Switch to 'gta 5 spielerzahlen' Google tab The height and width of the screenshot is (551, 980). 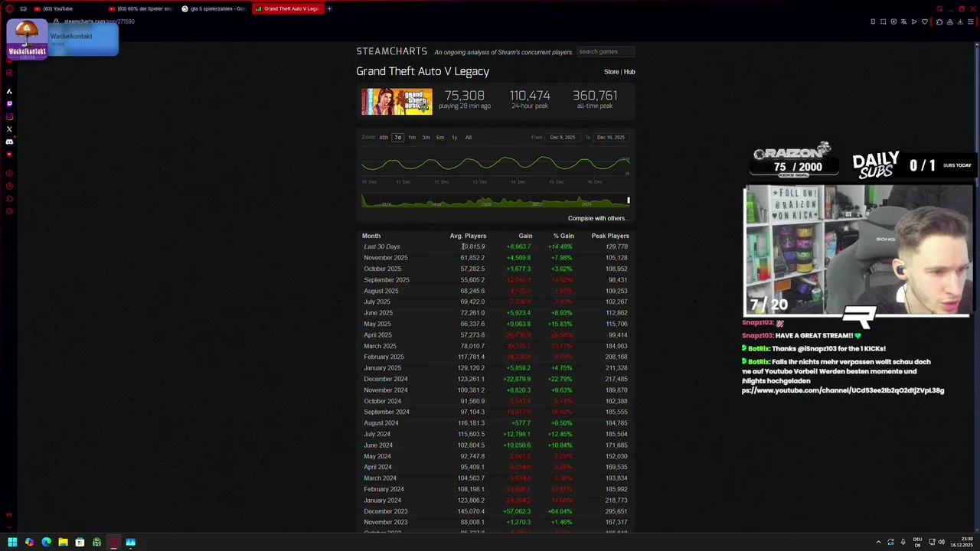pyautogui.click(x=214, y=8)
